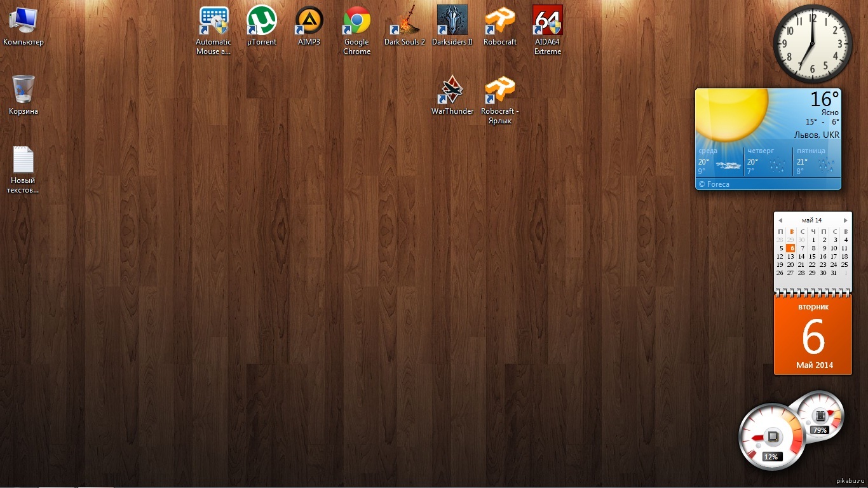Image resolution: width=868 pixels, height=488 pixels.
Task: Open the Компьютер desktop icon
Action: [23, 21]
